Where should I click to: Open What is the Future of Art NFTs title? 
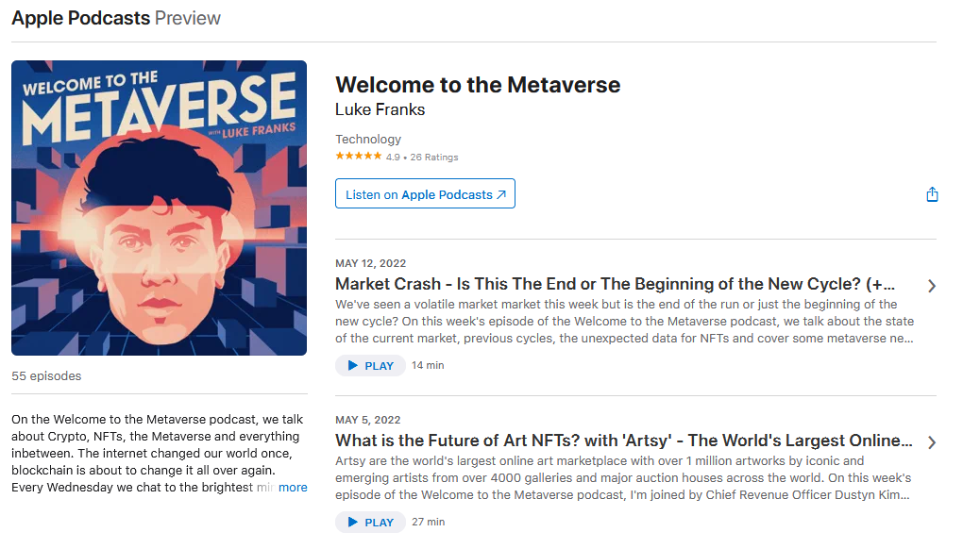click(623, 441)
